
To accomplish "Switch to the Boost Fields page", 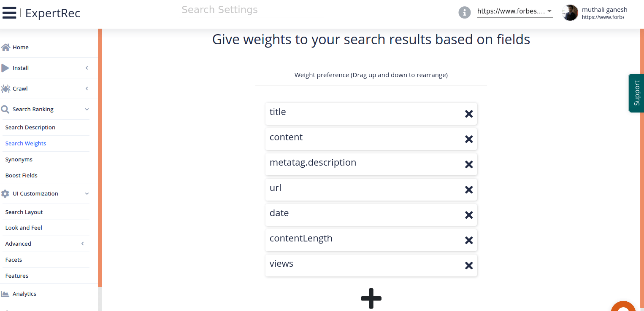I will point(22,175).
